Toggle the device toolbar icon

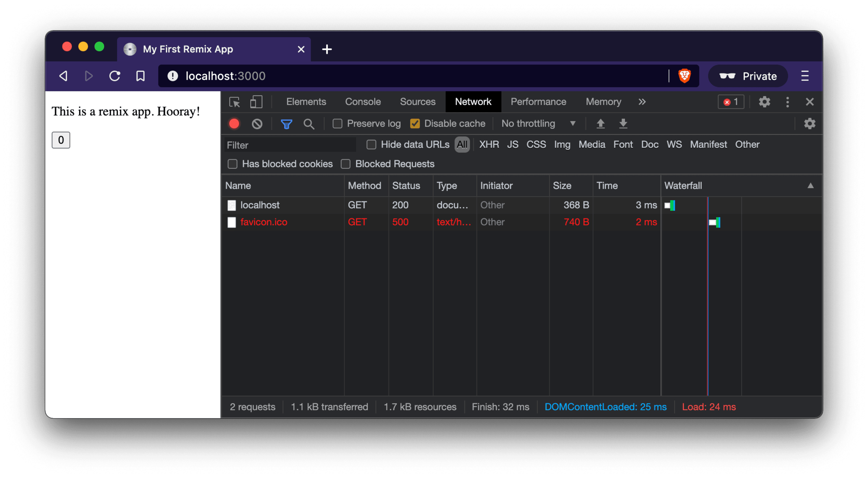pos(256,102)
